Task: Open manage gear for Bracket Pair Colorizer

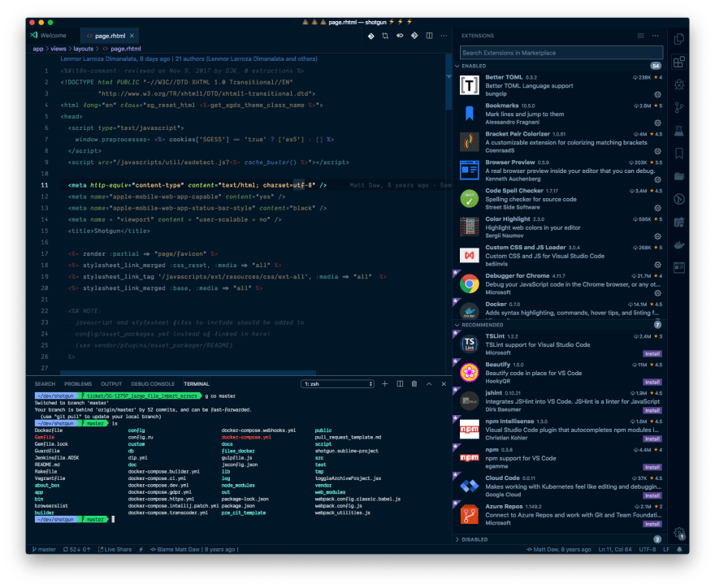Action: 657,151
